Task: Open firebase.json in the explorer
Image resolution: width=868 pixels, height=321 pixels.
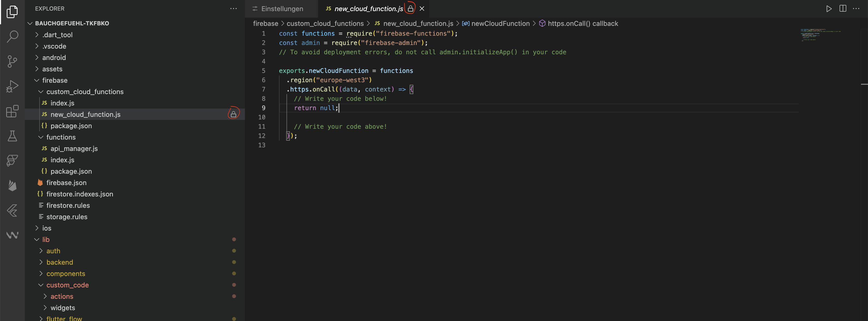Action: (x=66, y=183)
